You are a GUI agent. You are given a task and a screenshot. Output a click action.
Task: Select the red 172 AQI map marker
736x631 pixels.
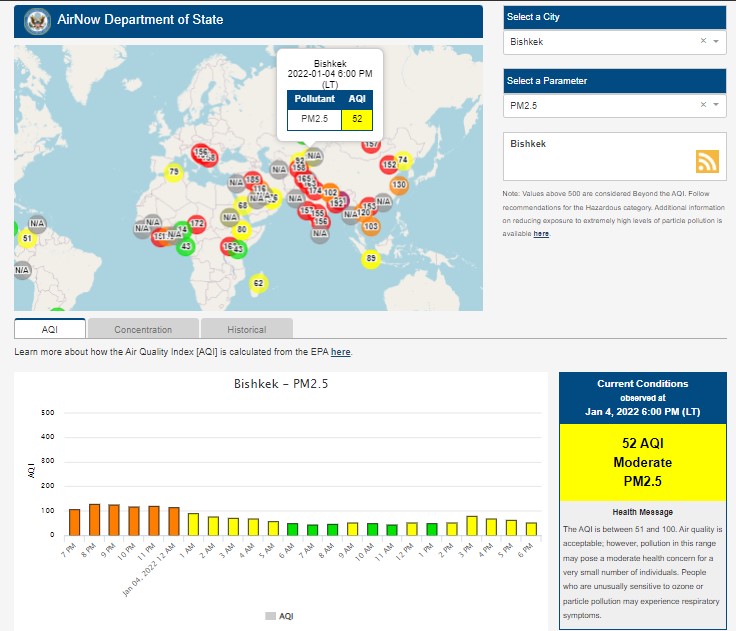tap(197, 223)
